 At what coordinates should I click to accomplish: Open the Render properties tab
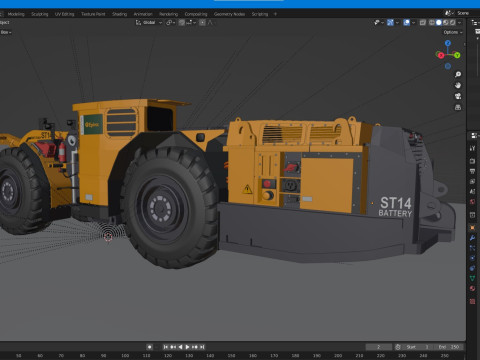[x=472, y=161]
